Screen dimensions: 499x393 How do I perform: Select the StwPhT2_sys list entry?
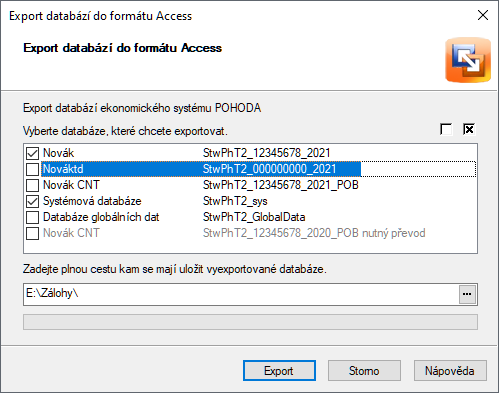[x=250, y=201]
